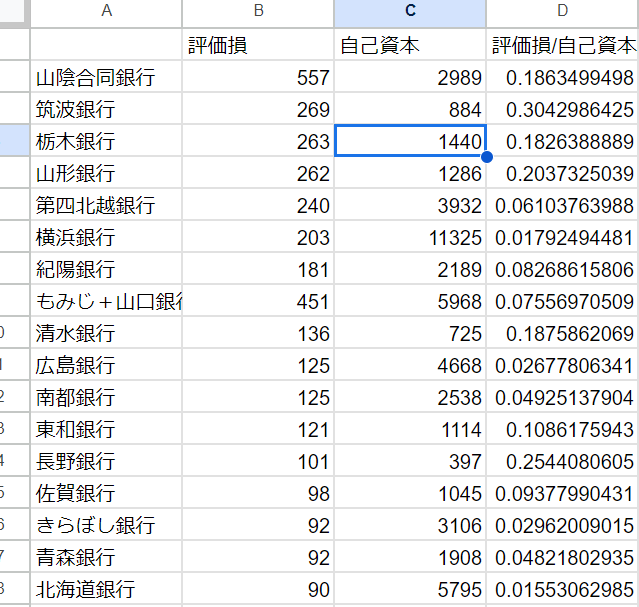Click value 397 in 自己資本 column
Screen dimensions: 639x607
[x=410, y=461]
